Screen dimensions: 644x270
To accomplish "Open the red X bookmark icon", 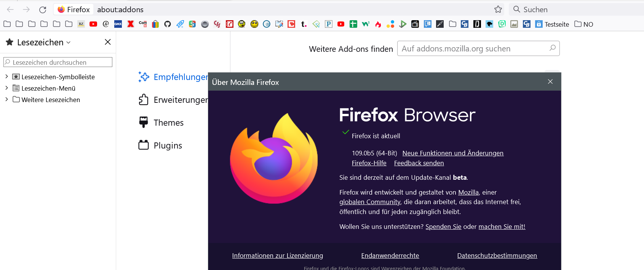I will pyautogui.click(x=131, y=24).
